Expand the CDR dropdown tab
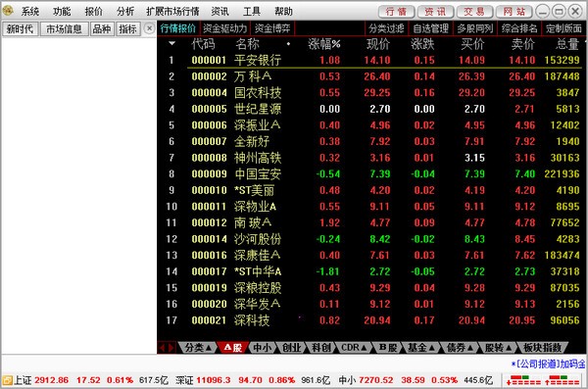 (354, 348)
